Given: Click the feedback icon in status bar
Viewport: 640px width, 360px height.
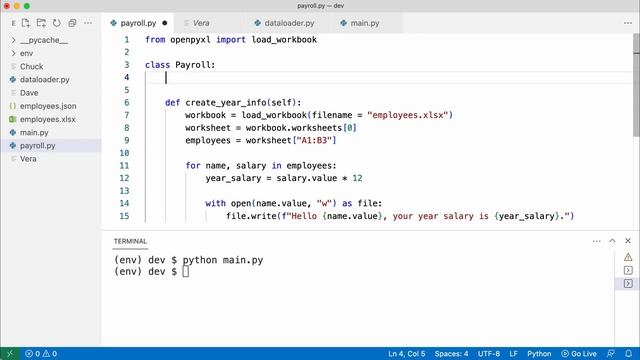Looking at the screenshot, I should click(611, 353).
